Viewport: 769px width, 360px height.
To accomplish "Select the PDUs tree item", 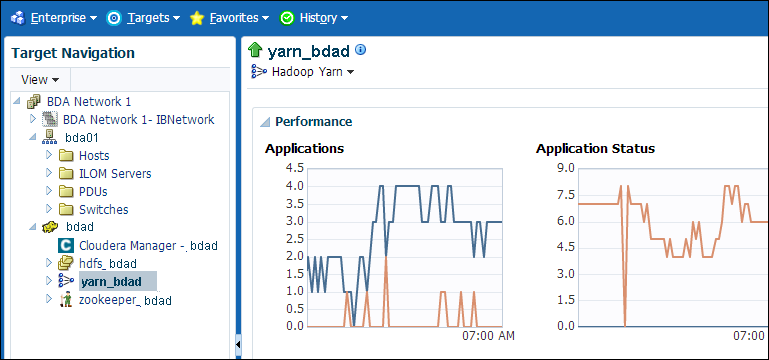I will pyautogui.click(x=93, y=191).
